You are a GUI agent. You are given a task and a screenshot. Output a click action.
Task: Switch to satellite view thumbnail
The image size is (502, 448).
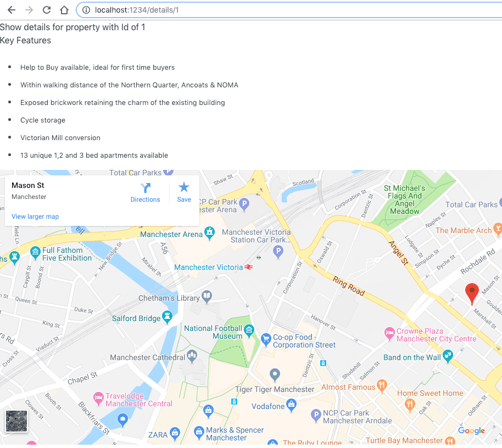pos(16,421)
